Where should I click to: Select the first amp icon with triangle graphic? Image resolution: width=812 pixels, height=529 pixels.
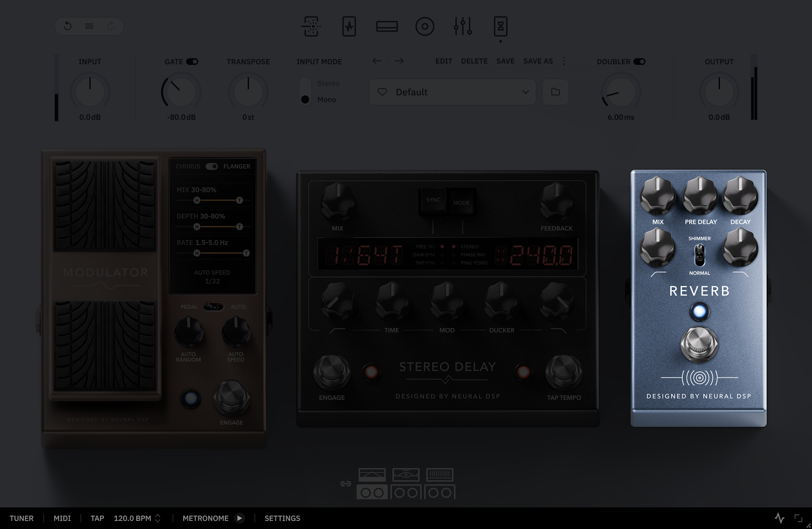[x=372, y=475]
